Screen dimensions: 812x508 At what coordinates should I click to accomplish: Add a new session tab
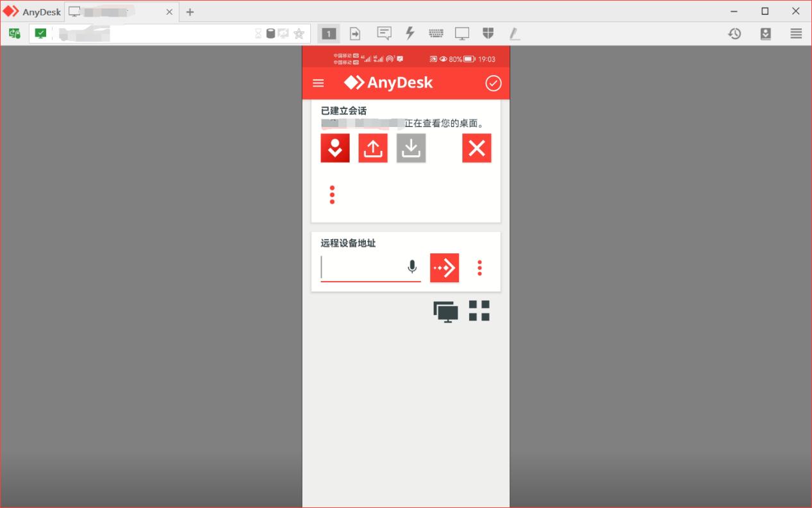pyautogui.click(x=190, y=12)
